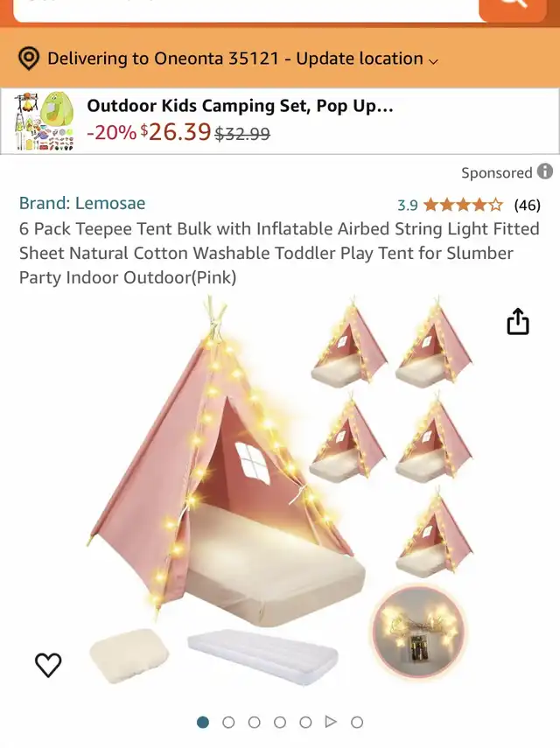Tap the heart wishlist icon
The image size is (560, 748).
coord(48,665)
